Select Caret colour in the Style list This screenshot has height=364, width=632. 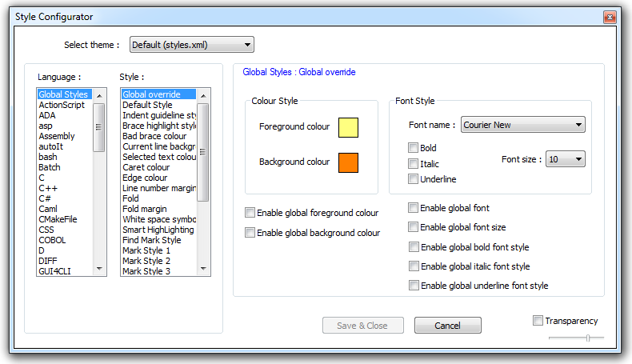pyautogui.click(x=146, y=167)
